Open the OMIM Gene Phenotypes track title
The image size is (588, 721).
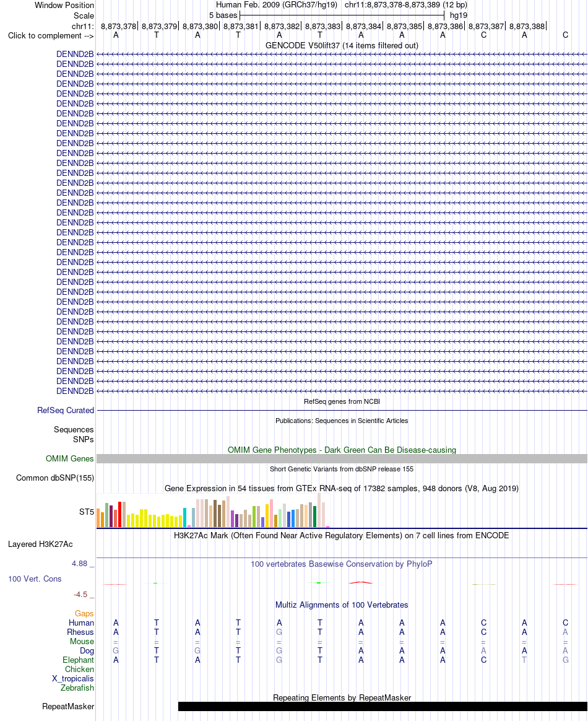click(342, 450)
